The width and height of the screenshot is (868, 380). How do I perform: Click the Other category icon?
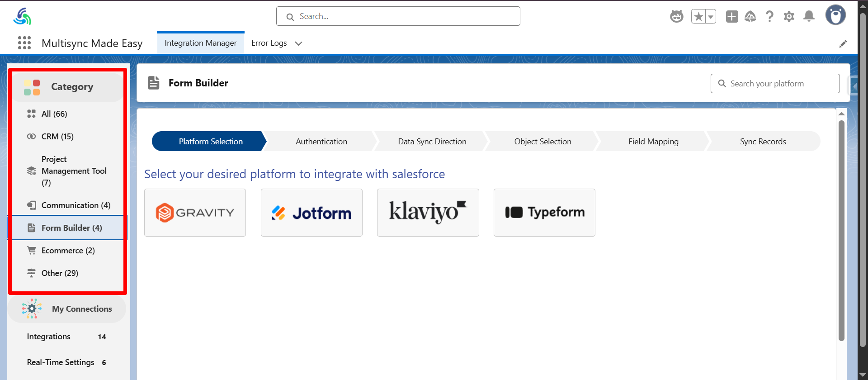[x=31, y=273]
